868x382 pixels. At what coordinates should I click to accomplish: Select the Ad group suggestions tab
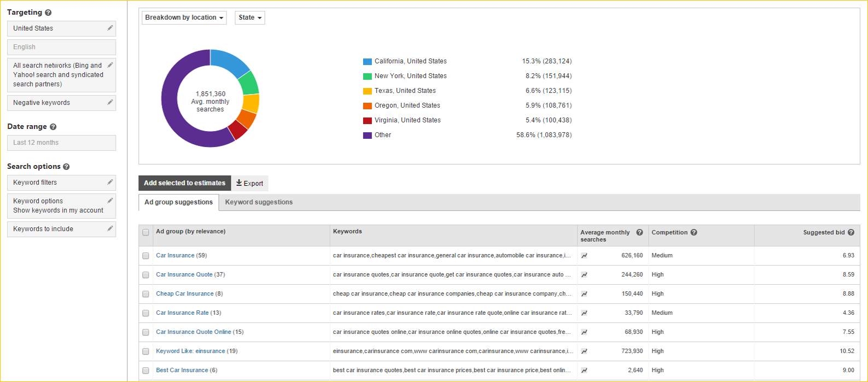click(x=178, y=202)
